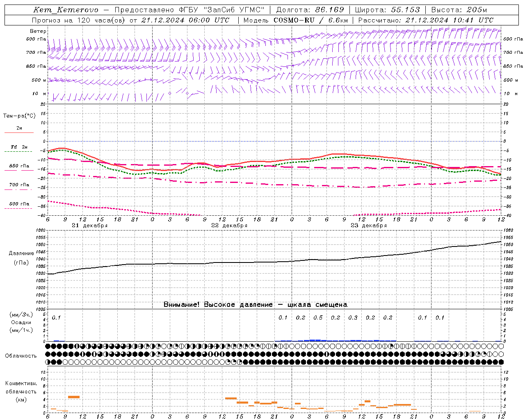Click the 500 гПа temperature legend entry
The width and height of the screenshot is (525, 420).
click(x=19, y=204)
